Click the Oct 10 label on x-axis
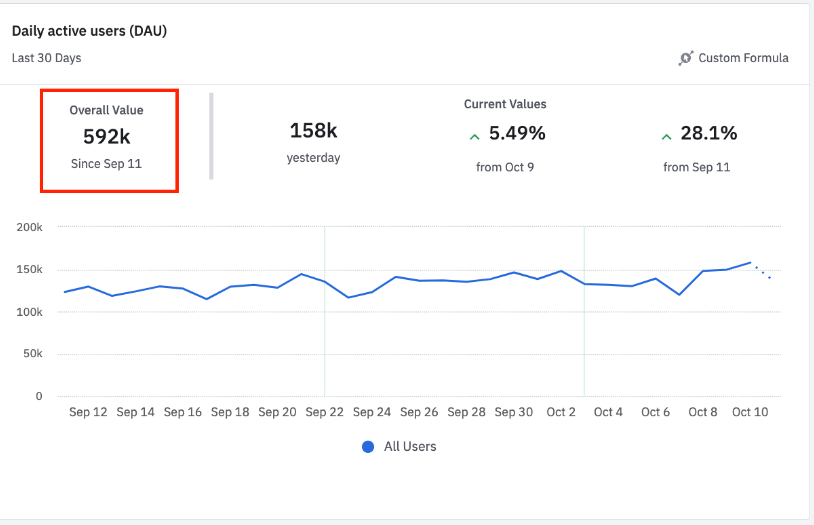The height and width of the screenshot is (525, 814). (x=750, y=412)
